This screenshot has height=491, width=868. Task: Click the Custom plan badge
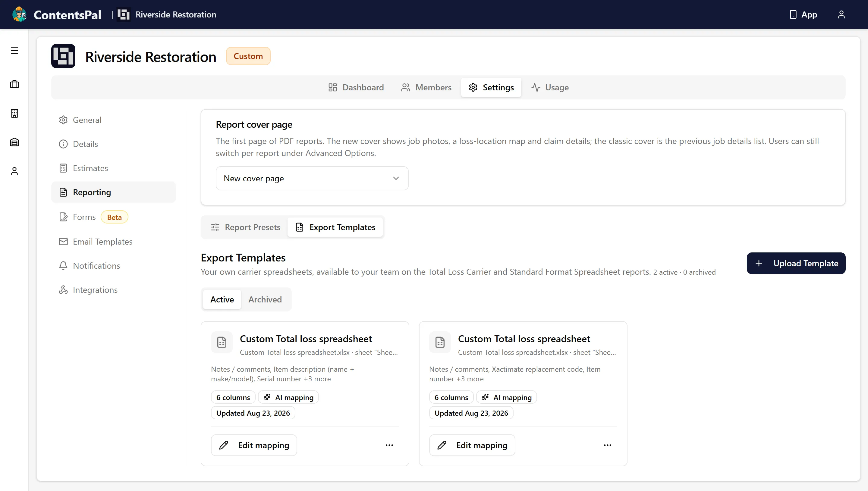248,56
